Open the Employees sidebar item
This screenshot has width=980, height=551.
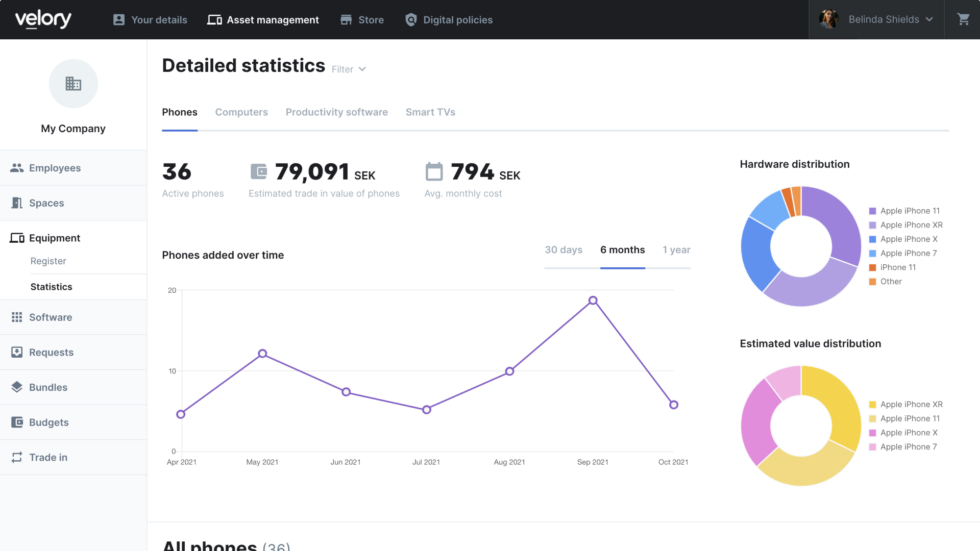click(x=73, y=168)
